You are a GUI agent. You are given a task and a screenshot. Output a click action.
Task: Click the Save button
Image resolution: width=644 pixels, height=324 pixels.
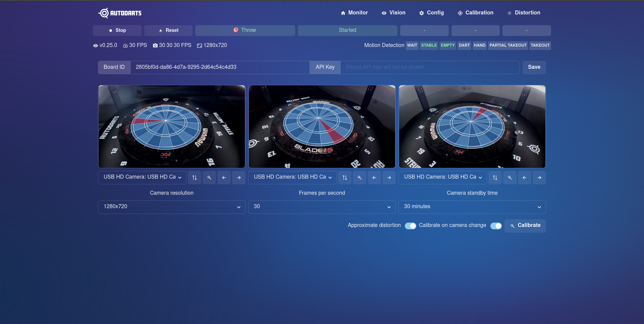click(534, 67)
